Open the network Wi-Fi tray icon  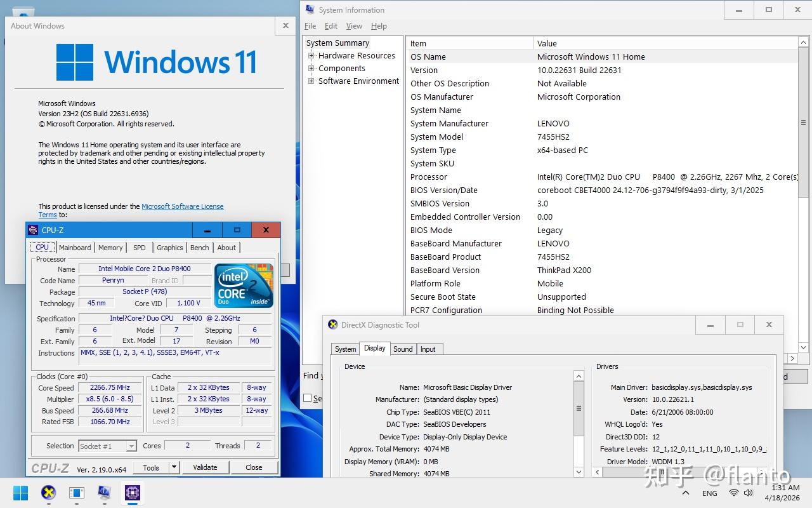734,493
